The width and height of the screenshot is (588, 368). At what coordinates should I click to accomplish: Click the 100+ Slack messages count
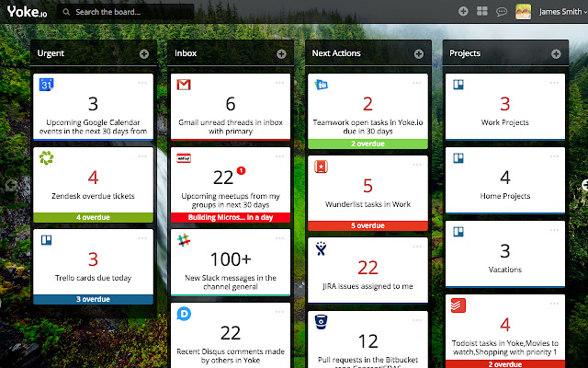click(x=231, y=259)
